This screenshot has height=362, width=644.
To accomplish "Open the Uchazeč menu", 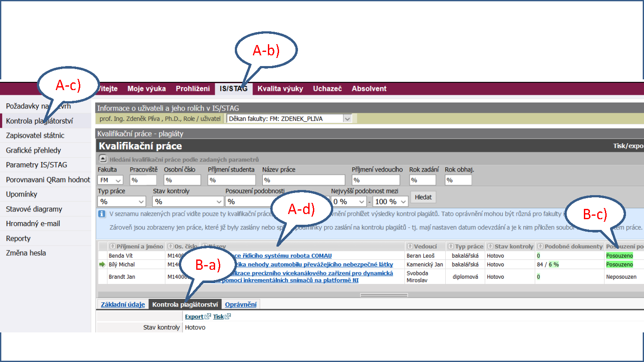I will click(x=328, y=89).
